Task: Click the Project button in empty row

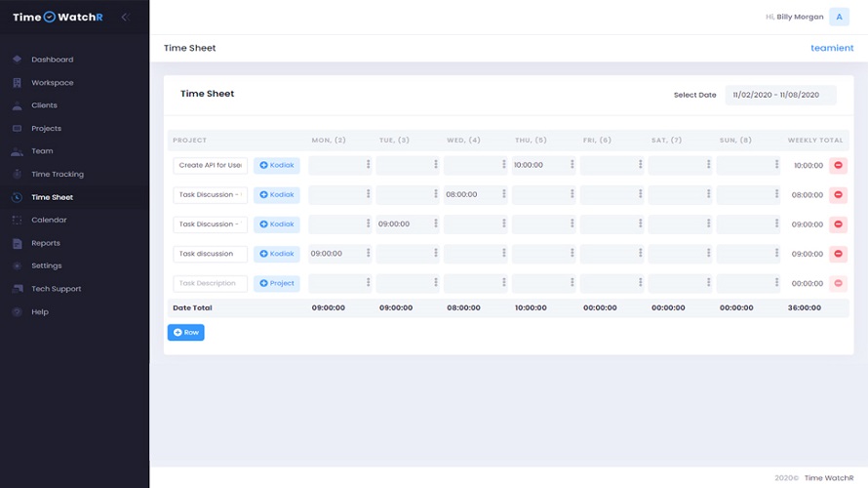Action: tap(277, 283)
